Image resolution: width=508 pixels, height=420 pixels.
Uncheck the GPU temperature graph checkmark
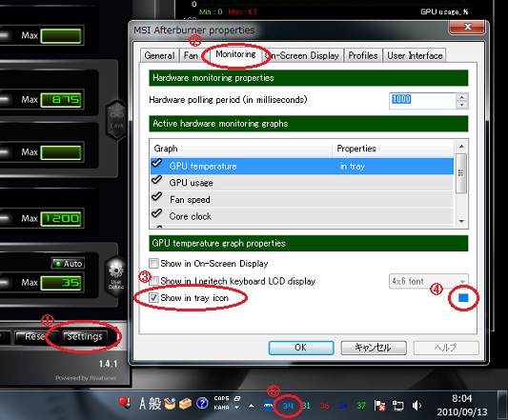coord(157,163)
